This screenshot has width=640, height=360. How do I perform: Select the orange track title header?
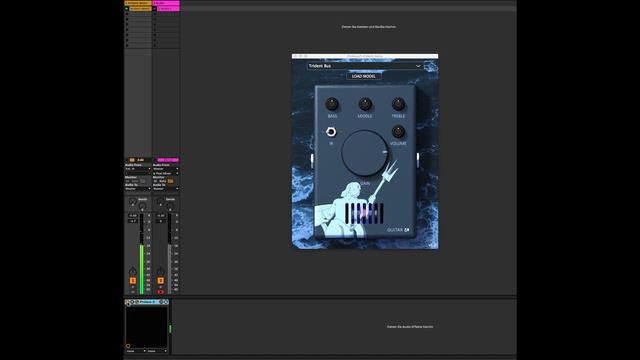click(x=138, y=3)
